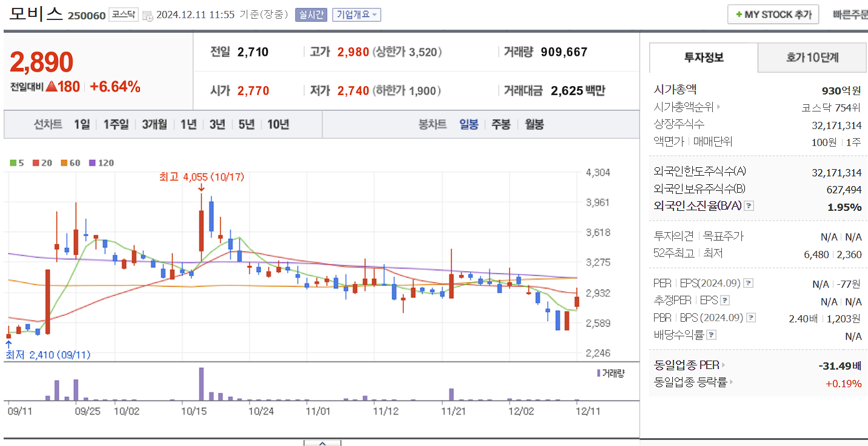This screenshot has height=446, width=868.
Task: Click the MY STOCK 추가 button
Action: [773, 15]
